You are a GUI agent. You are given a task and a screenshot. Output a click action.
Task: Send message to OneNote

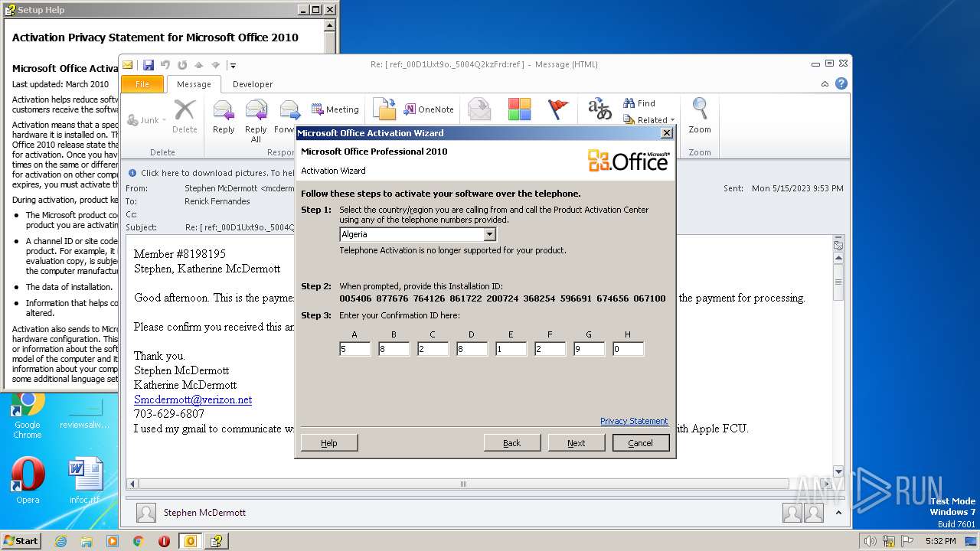pyautogui.click(x=429, y=109)
